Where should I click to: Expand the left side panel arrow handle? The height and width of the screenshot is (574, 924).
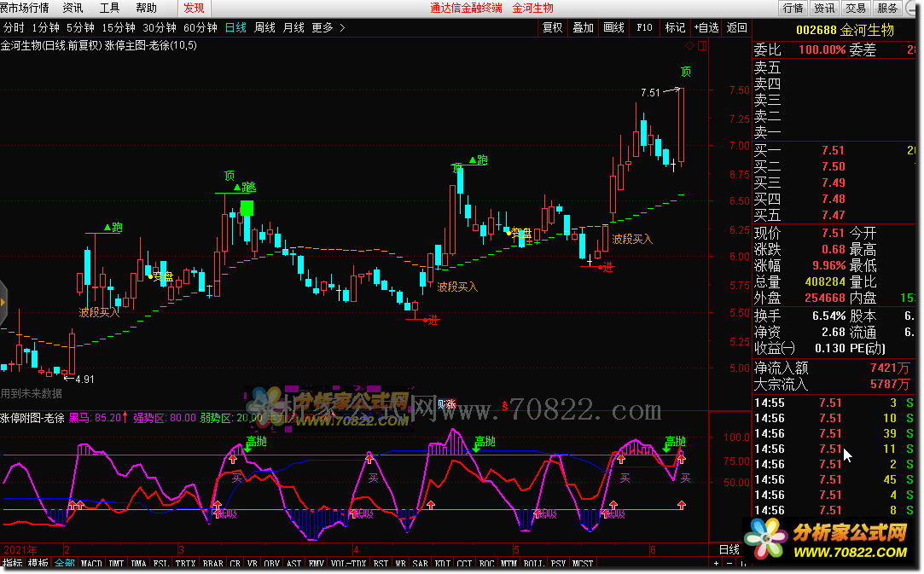pyautogui.click(x=3, y=302)
